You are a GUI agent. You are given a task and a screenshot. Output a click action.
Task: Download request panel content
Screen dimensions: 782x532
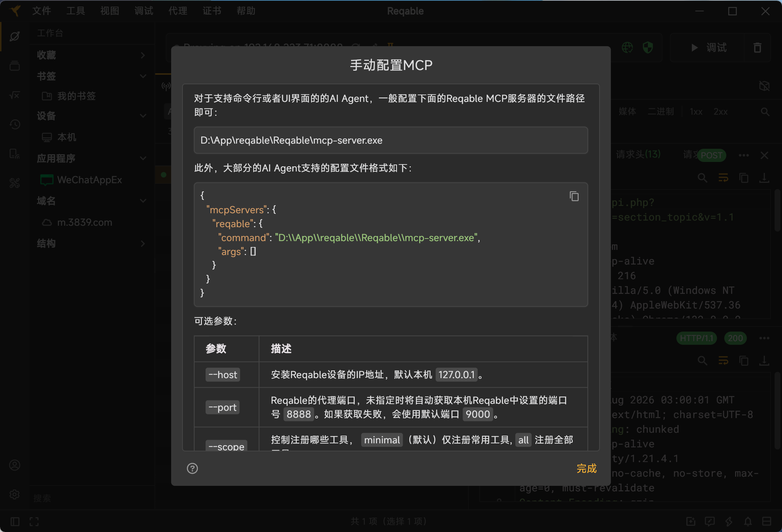click(x=764, y=178)
